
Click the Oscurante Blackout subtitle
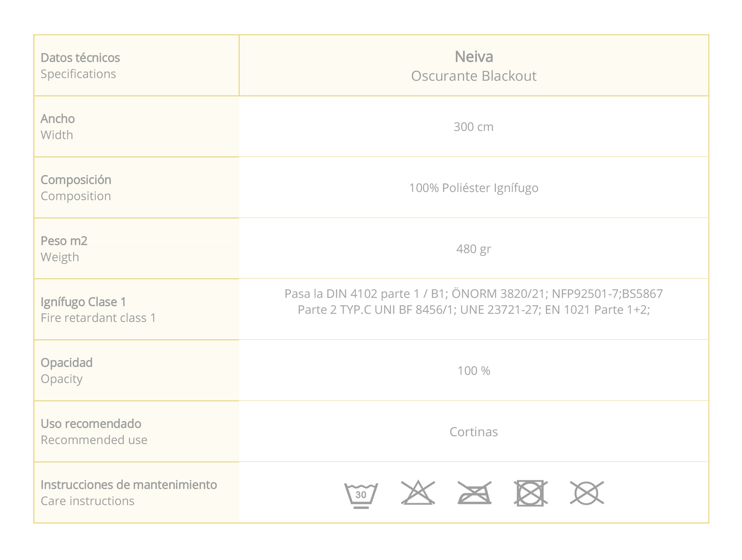coord(474,76)
